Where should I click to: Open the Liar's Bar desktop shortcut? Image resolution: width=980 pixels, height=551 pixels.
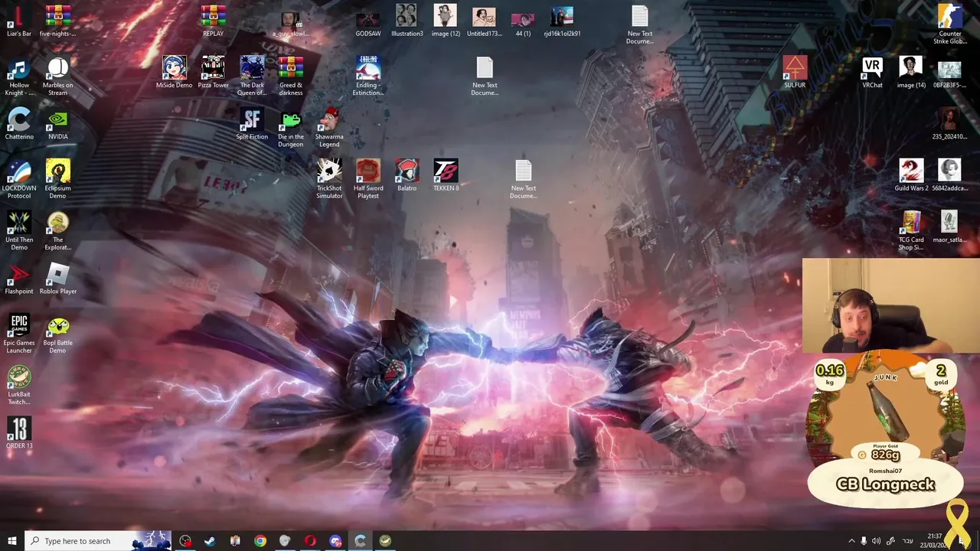pos(19,21)
